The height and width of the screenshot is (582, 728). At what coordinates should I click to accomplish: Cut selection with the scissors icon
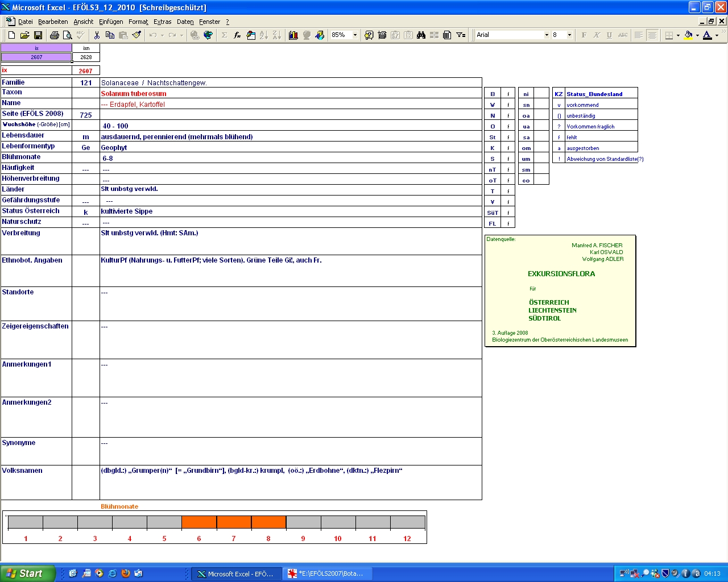97,35
